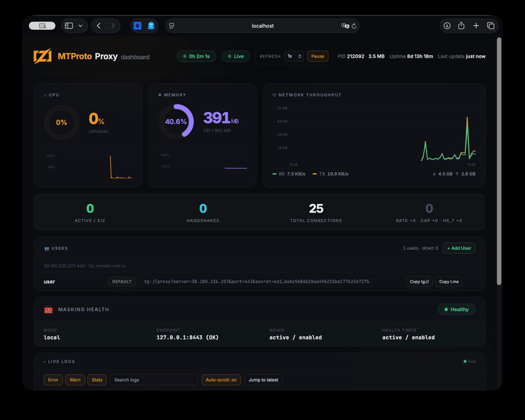Toggle Auto-scroll on
The width and height of the screenshot is (525, 420).
[x=221, y=380]
